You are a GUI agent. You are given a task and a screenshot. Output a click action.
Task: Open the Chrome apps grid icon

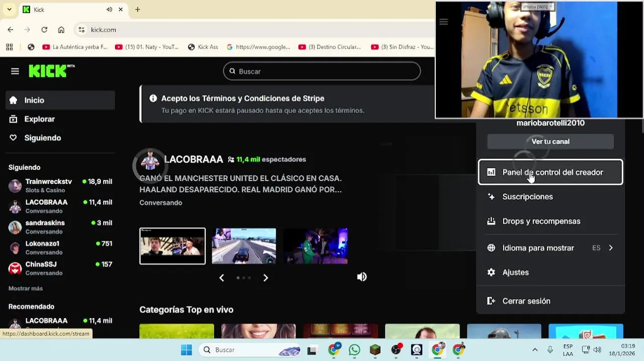(x=9, y=47)
